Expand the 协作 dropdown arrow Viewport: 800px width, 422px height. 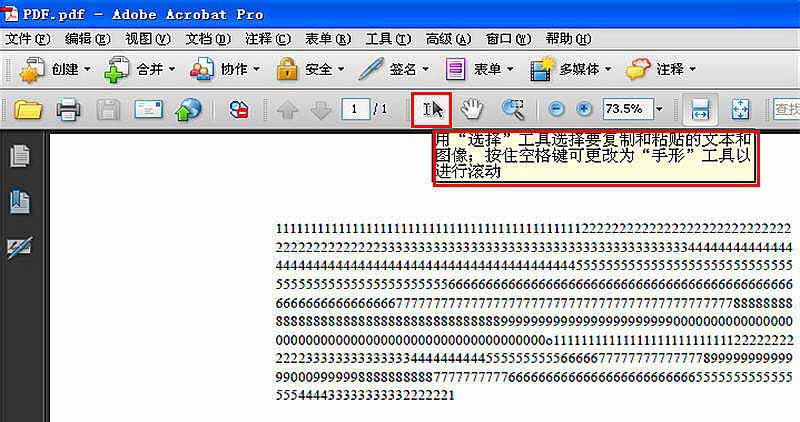coord(257,69)
